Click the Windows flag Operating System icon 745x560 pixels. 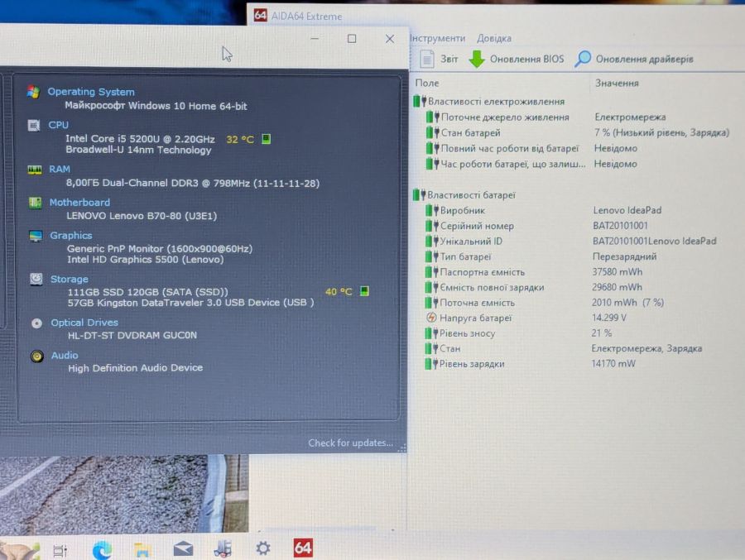point(33,92)
